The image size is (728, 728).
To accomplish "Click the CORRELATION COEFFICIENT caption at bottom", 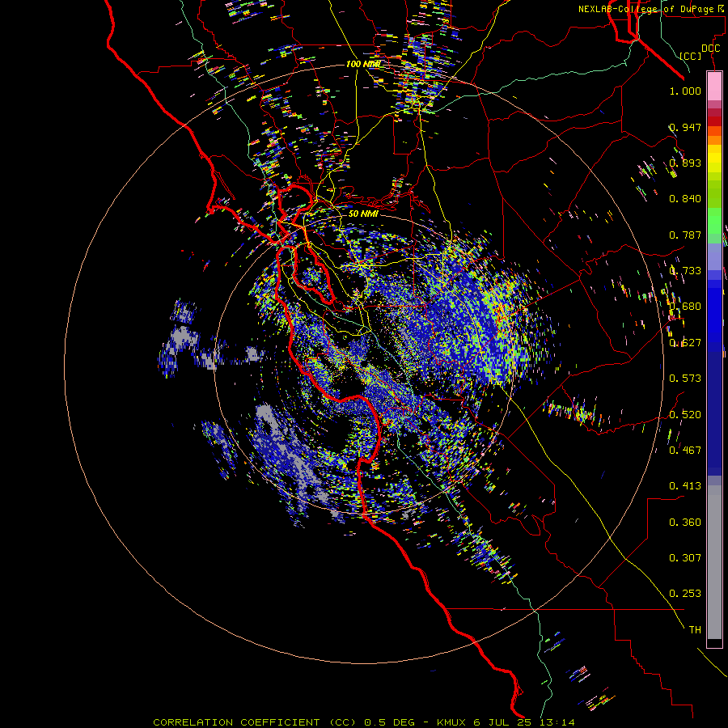I will pos(364,722).
